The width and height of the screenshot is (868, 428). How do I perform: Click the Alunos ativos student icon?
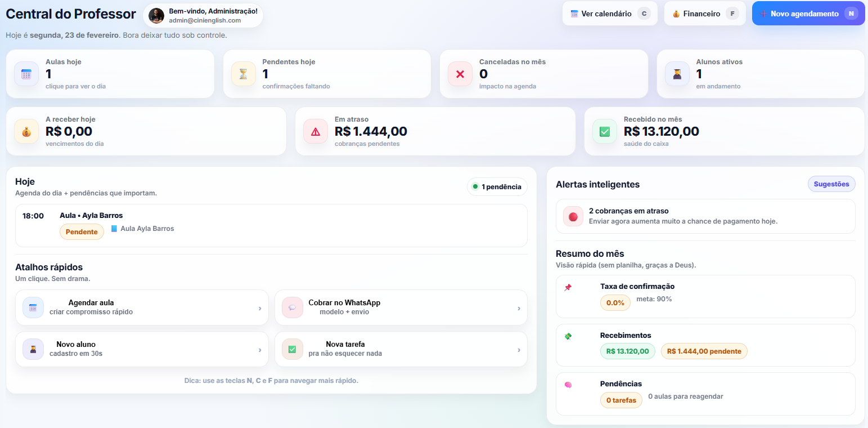pos(677,74)
